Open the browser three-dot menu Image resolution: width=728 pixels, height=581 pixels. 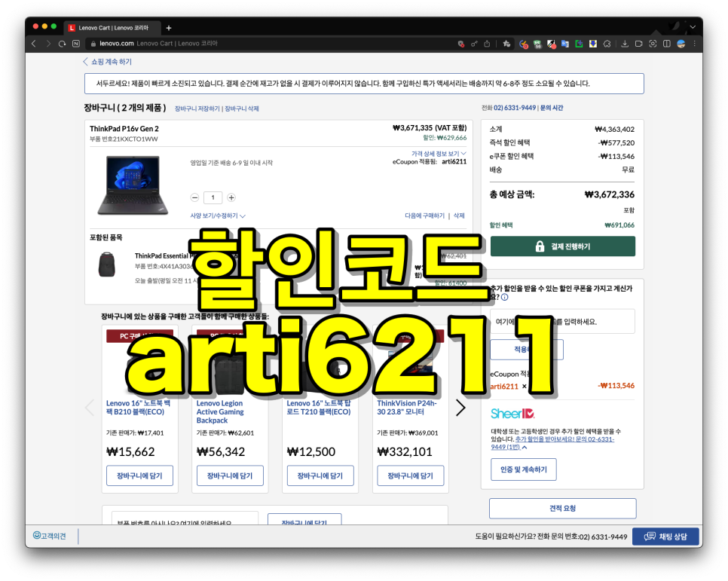(x=695, y=44)
